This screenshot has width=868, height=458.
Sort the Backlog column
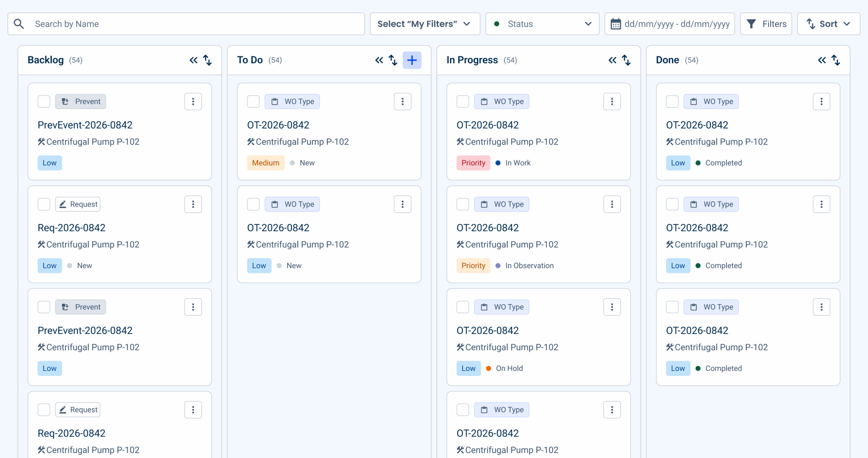pos(208,60)
